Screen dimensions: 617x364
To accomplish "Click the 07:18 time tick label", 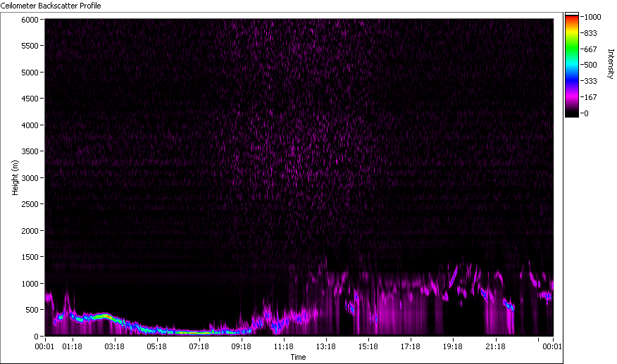I will 199,346.
